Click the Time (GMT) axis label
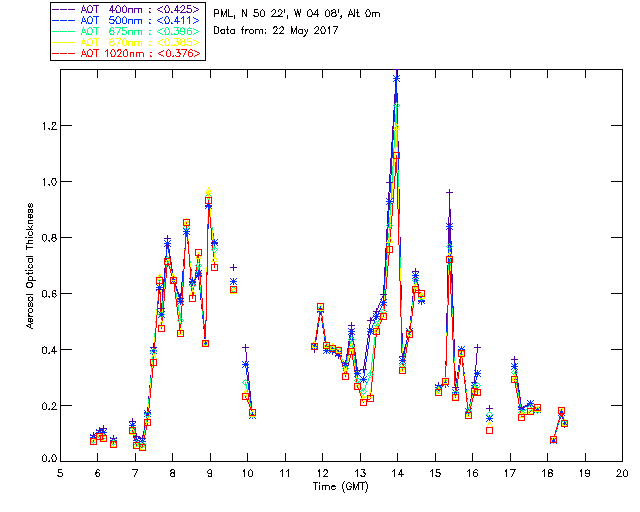 (x=340, y=487)
